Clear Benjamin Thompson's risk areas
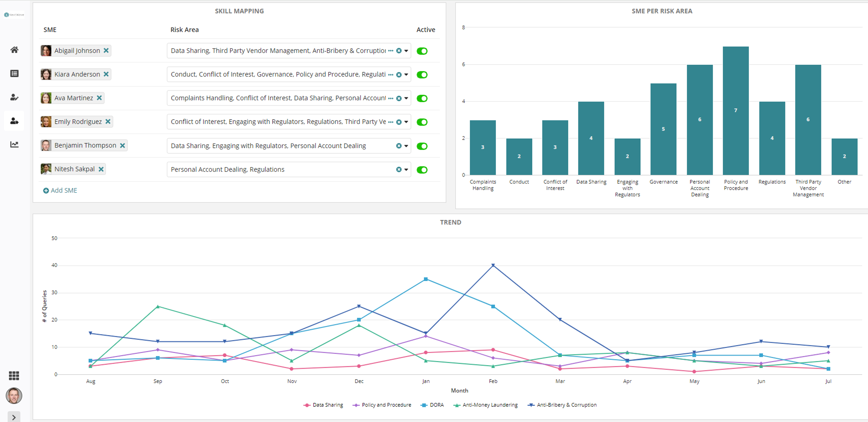Screen dimensions: 868x422 coord(399,146)
